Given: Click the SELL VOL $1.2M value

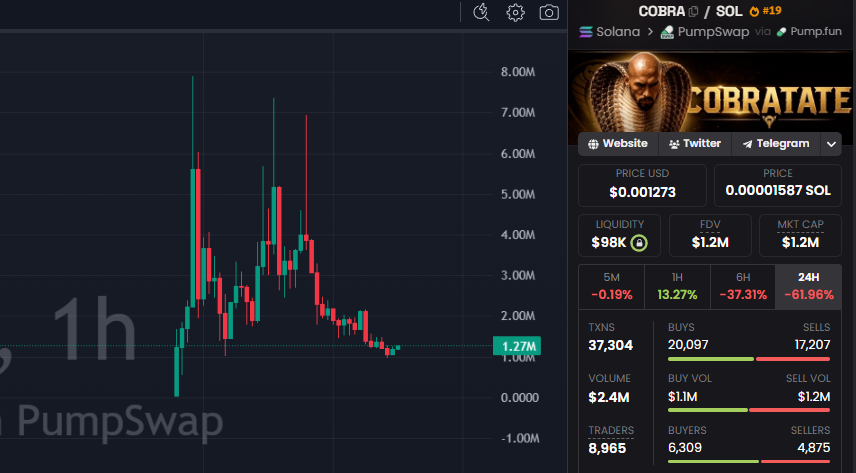Looking at the screenshot, I should tap(814, 397).
